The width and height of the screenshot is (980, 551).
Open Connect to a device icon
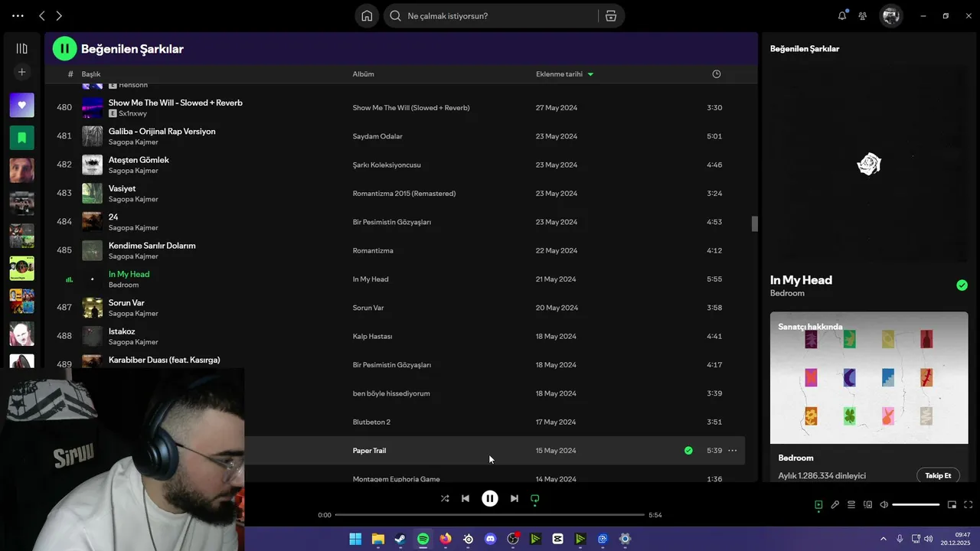pyautogui.click(x=867, y=505)
